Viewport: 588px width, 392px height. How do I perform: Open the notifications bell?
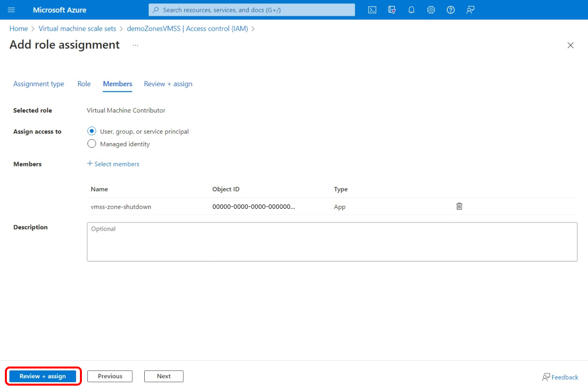pos(411,10)
